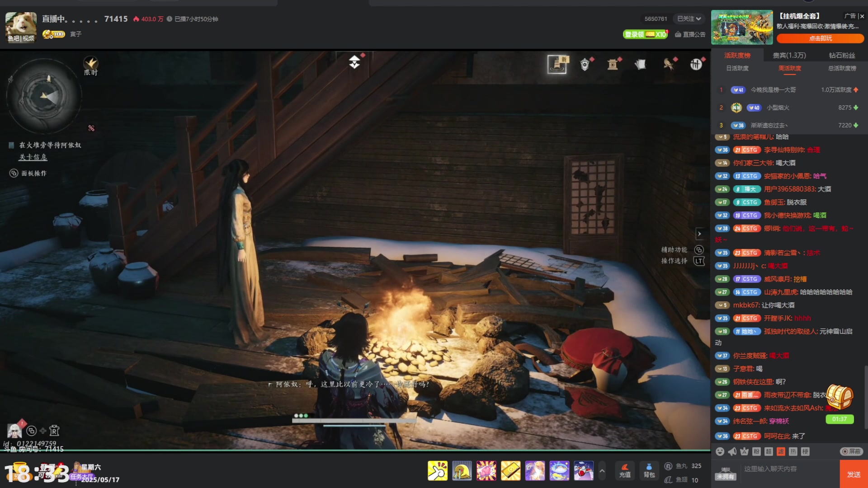Send the gold bar gift
The image size is (868, 488).
[x=510, y=471]
